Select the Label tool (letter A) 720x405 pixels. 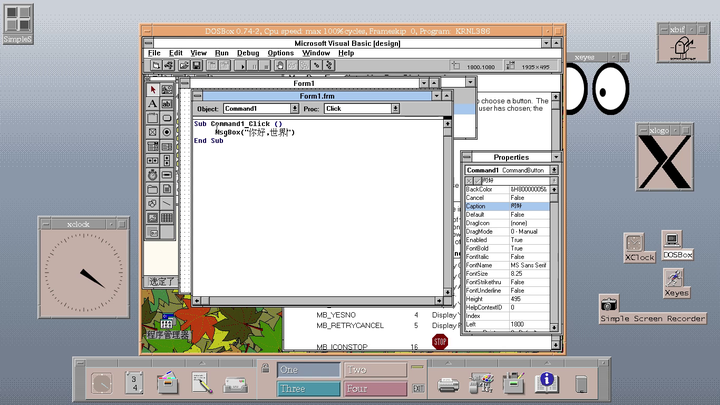(x=152, y=104)
